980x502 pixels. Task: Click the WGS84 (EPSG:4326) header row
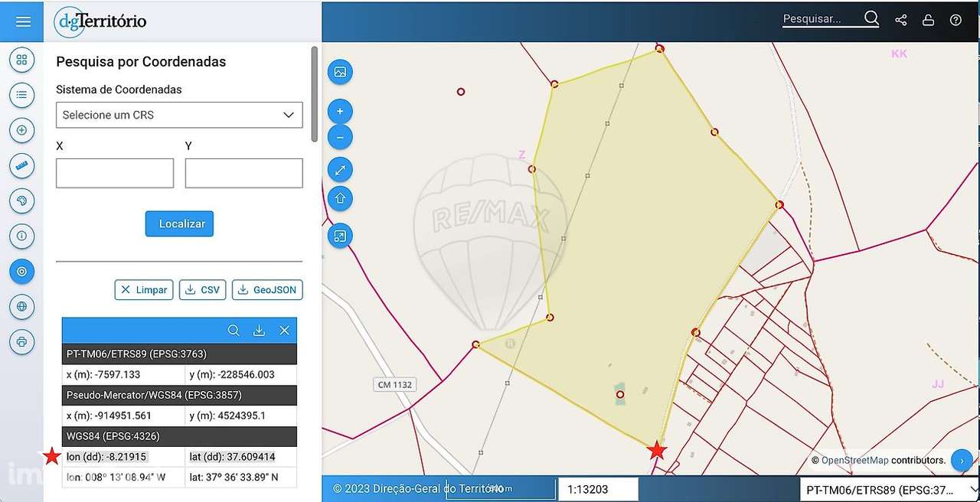(179, 436)
